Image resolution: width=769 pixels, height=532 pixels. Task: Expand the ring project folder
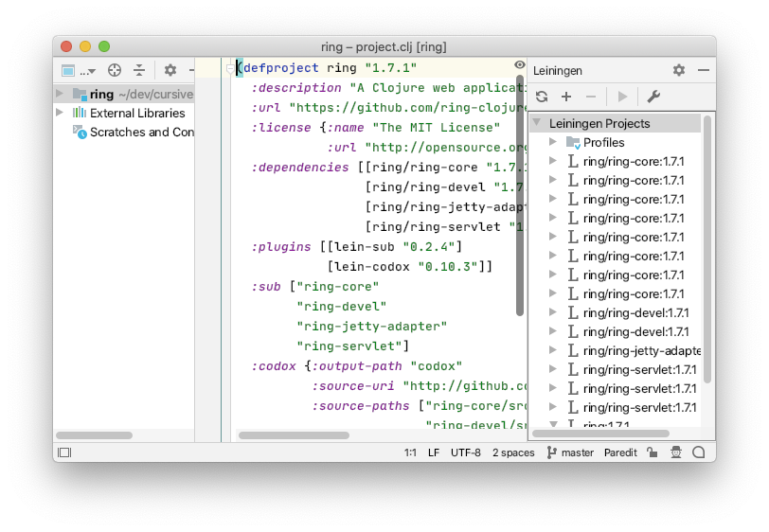(x=60, y=93)
